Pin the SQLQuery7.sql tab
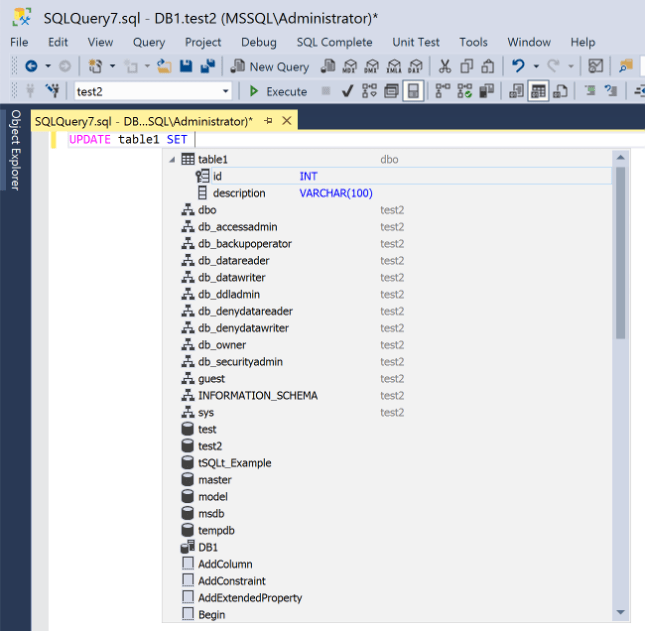Screen dimensions: 646x632 pyautogui.click(x=269, y=121)
